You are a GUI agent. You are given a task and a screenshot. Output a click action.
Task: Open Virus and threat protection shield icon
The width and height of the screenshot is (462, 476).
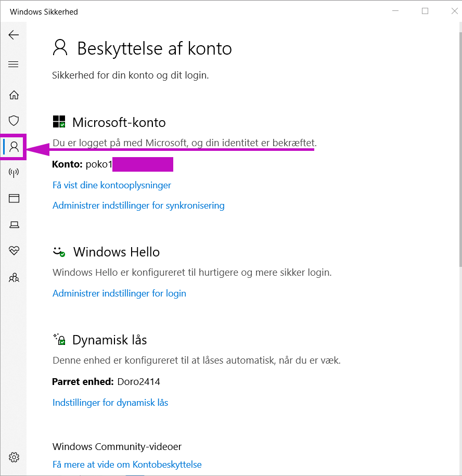pos(14,121)
